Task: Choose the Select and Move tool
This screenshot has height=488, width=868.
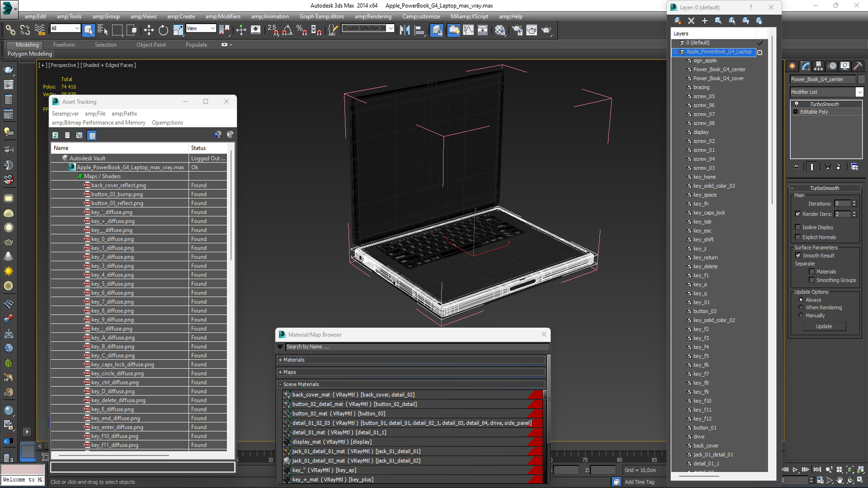Action: (149, 30)
